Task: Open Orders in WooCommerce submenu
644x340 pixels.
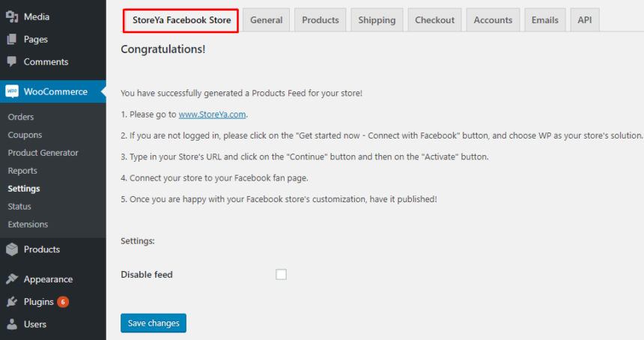Action: (20, 117)
